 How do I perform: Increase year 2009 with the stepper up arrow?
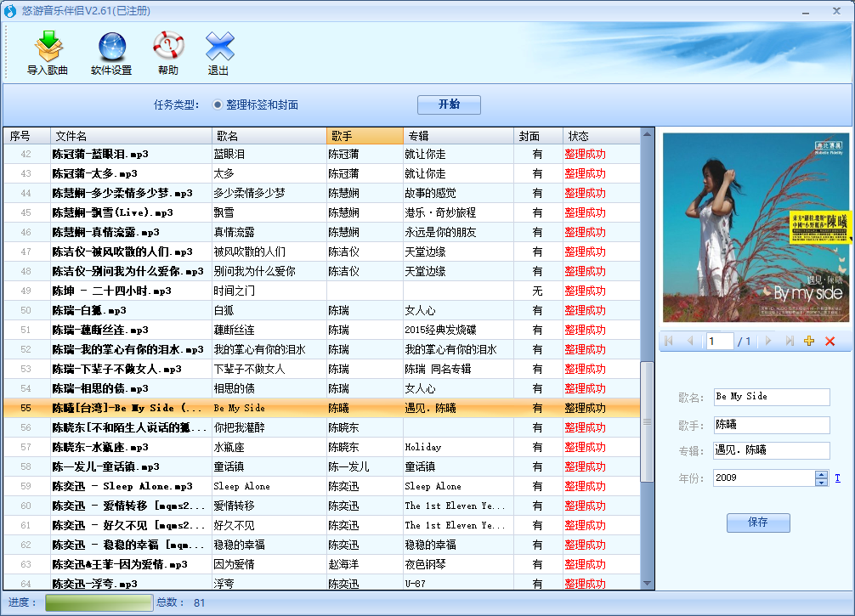click(x=821, y=474)
